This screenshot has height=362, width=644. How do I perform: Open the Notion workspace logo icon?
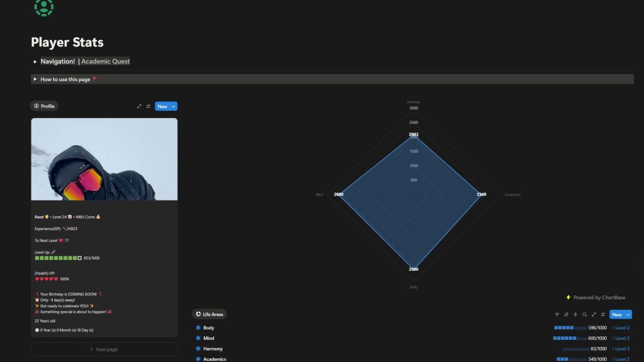44,8
